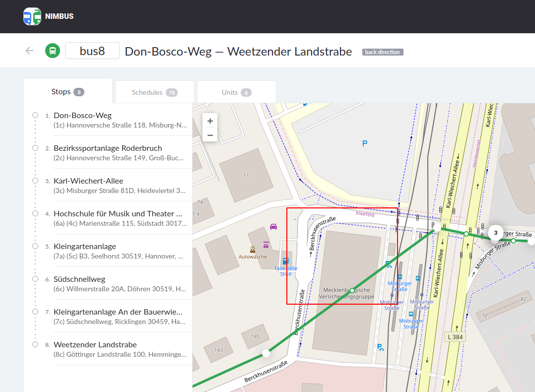535x392 pixels.
Task: Open the Schedules tab
Action: (x=154, y=92)
